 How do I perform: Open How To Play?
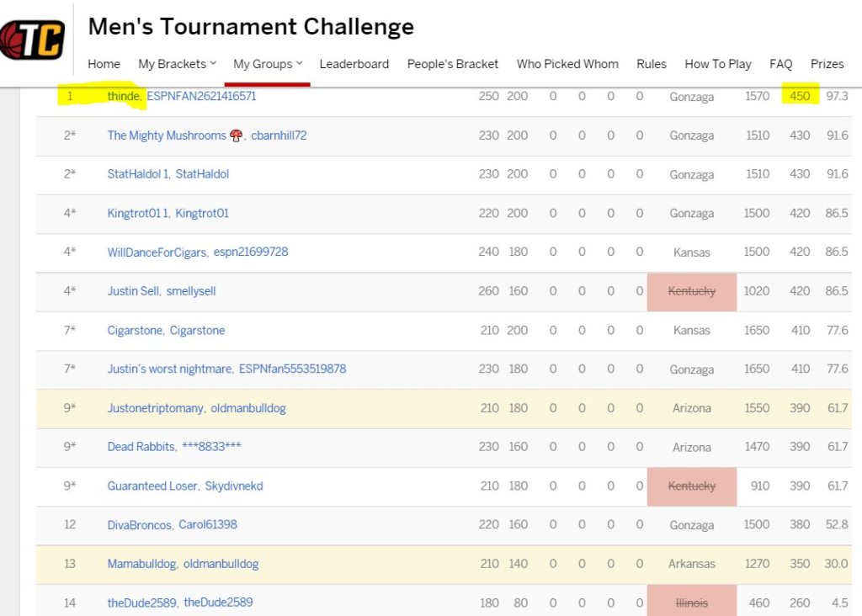[717, 64]
